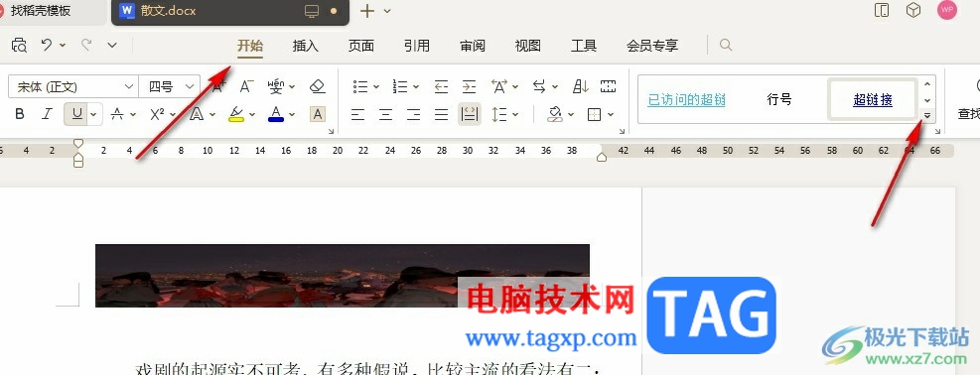Toggle italic formatting
This screenshot has height=375, width=980.
47,114
